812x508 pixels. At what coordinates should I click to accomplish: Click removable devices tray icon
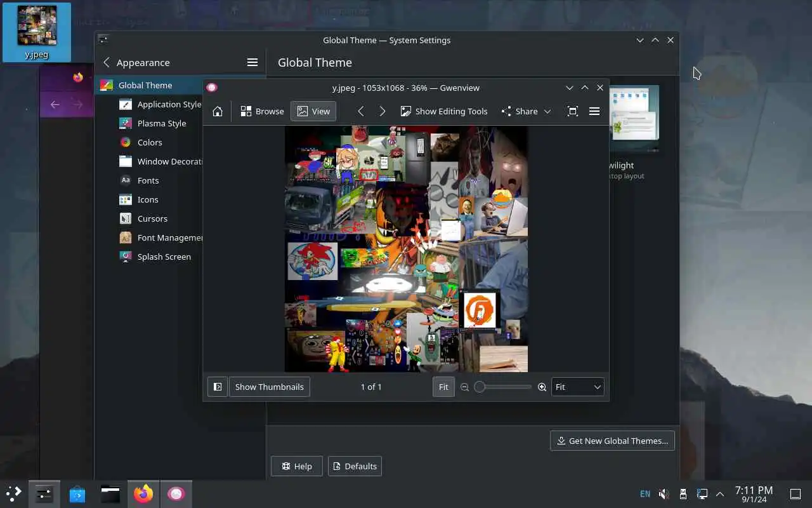[x=683, y=493]
